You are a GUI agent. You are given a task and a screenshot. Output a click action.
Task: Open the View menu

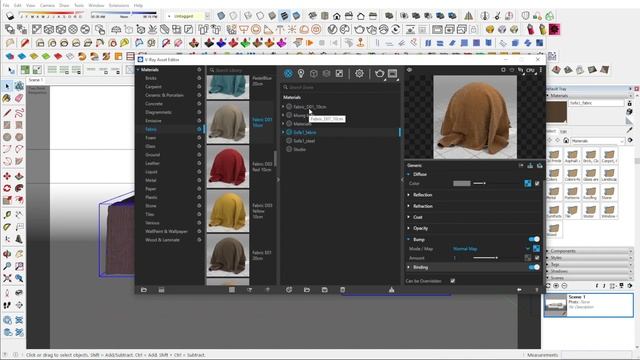tap(31, 5)
